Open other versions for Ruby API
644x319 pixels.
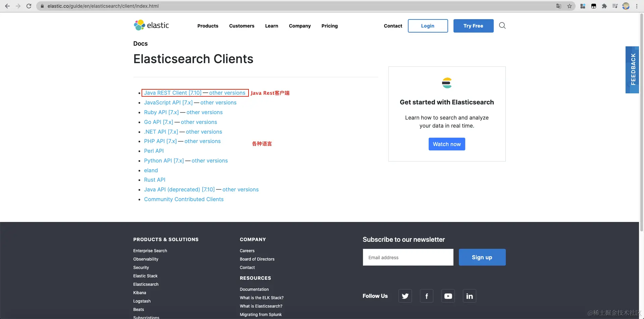[205, 112]
